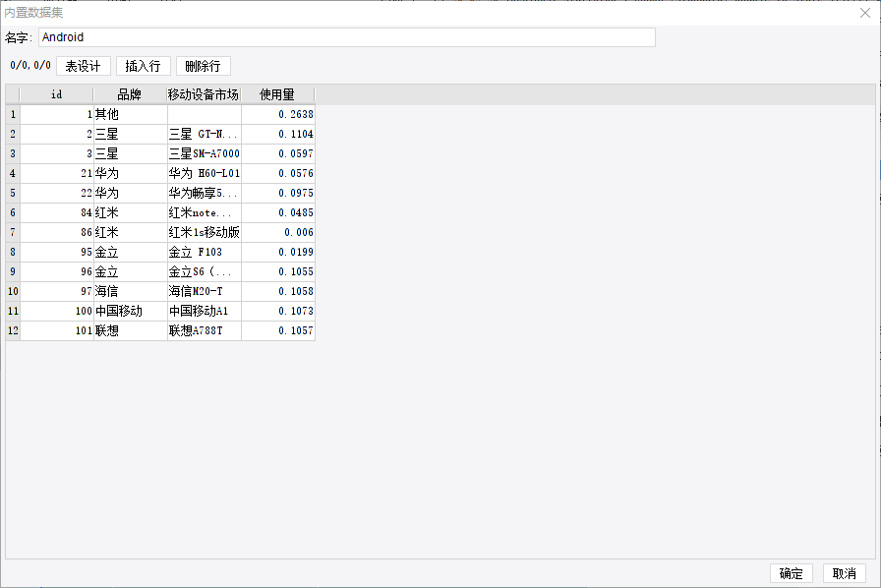The height and width of the screenshot is (588, 881).
Task: Select the id cell with 22
Action: [57, 193]
